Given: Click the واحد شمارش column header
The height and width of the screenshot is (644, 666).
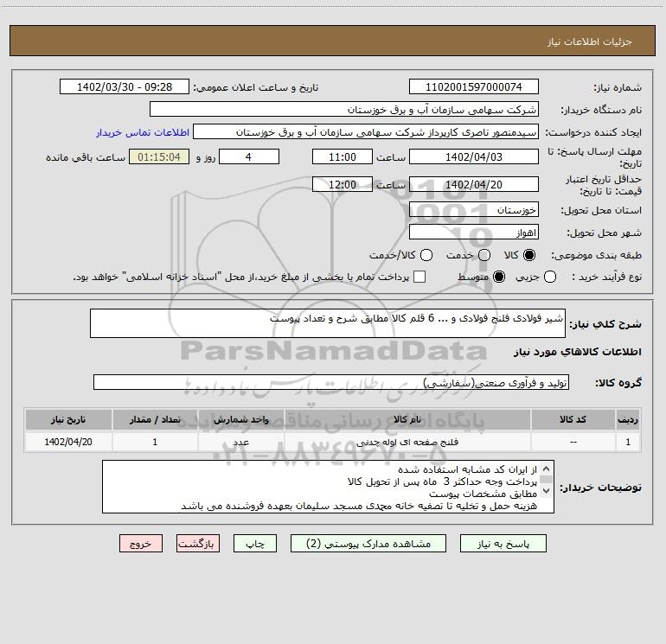Looking at the screenshot, I should [x=240, y=419].
